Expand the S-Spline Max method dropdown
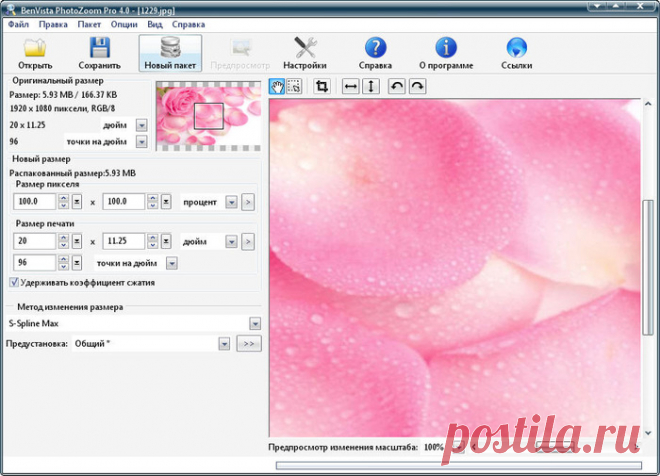Viewport: 660px width, 476px height. pyautogui.click(x=255, y=324)
